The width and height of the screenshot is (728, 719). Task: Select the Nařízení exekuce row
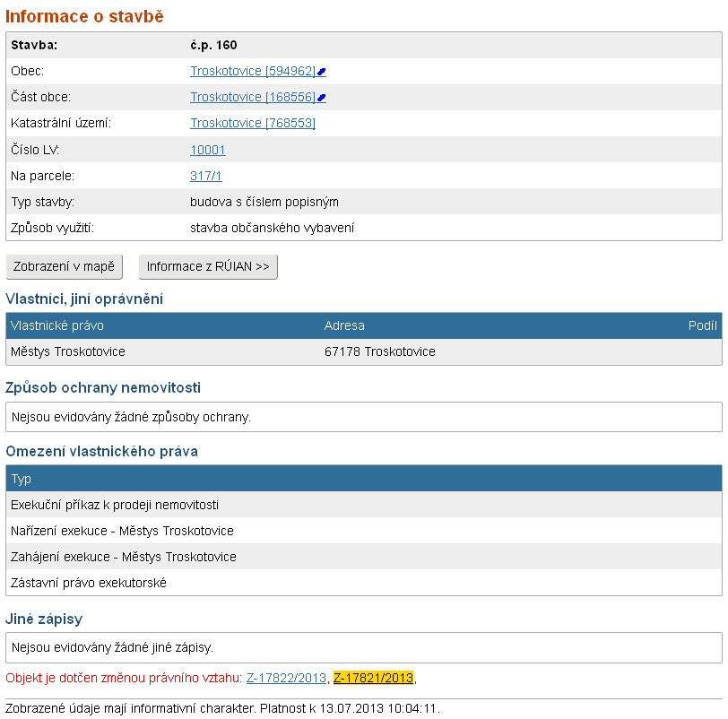122,531
